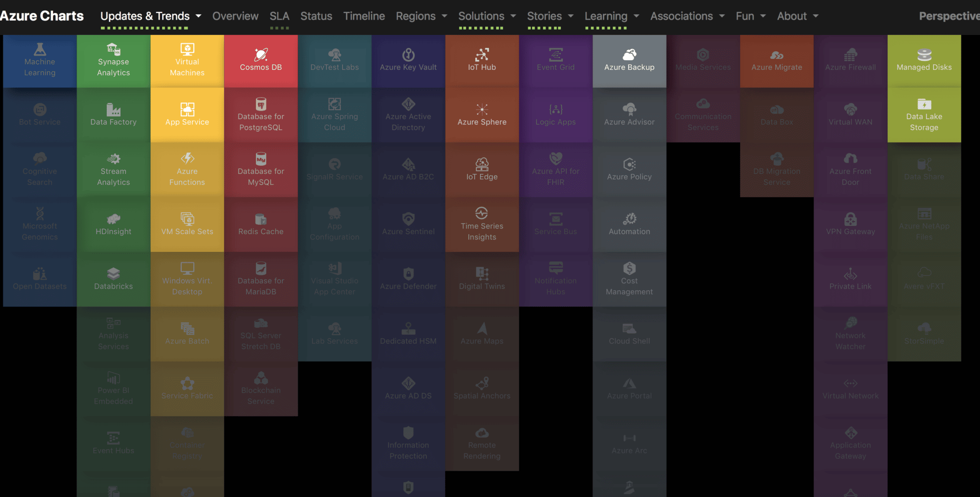Select the IoT Edge tile
This screenshot has height=497, width=980.
pos(482,169)
